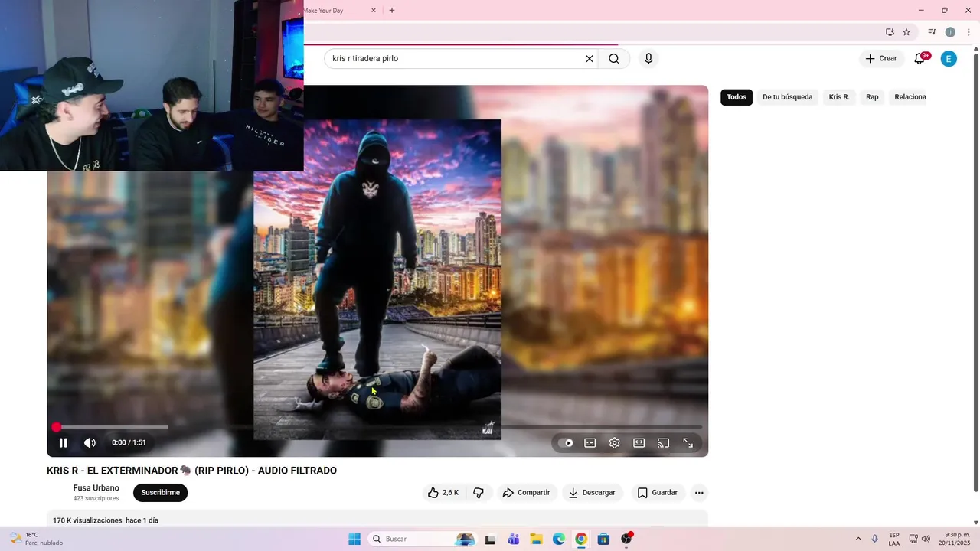Select the Rap filter chip
The image size is (980, 551).
(x=872, y=97)
